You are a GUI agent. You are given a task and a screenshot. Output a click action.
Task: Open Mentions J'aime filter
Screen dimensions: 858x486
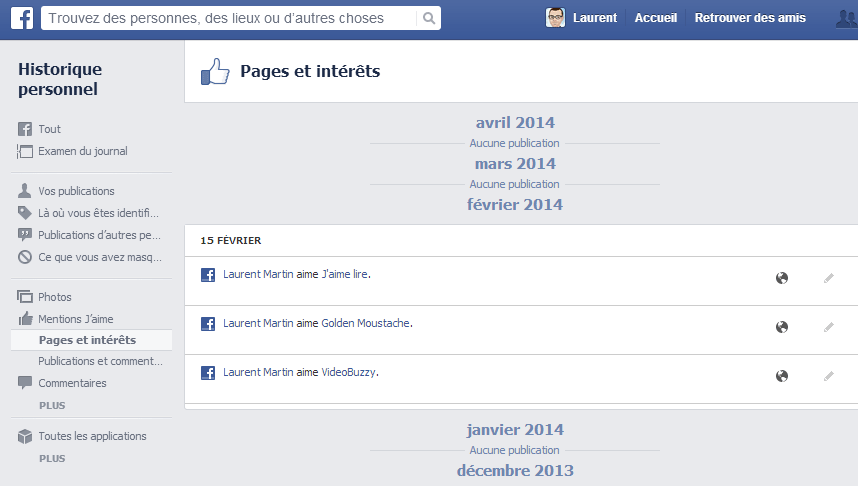click(x=76, y=319)
